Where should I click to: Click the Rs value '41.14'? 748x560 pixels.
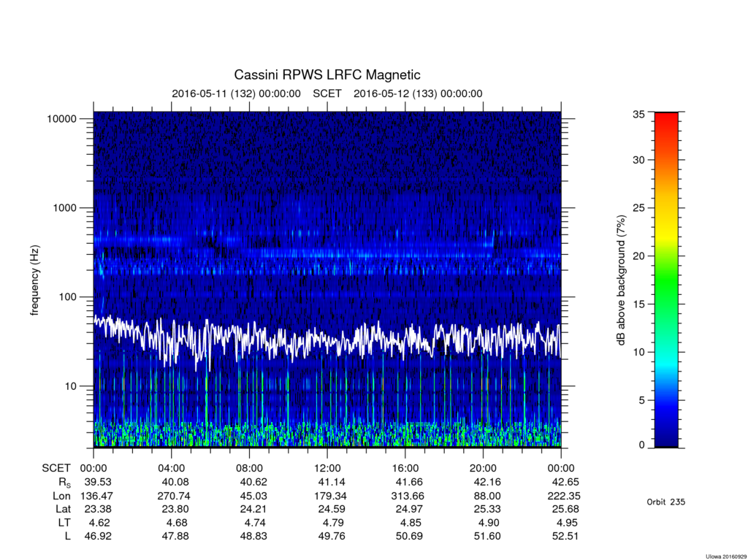[332, 483]
